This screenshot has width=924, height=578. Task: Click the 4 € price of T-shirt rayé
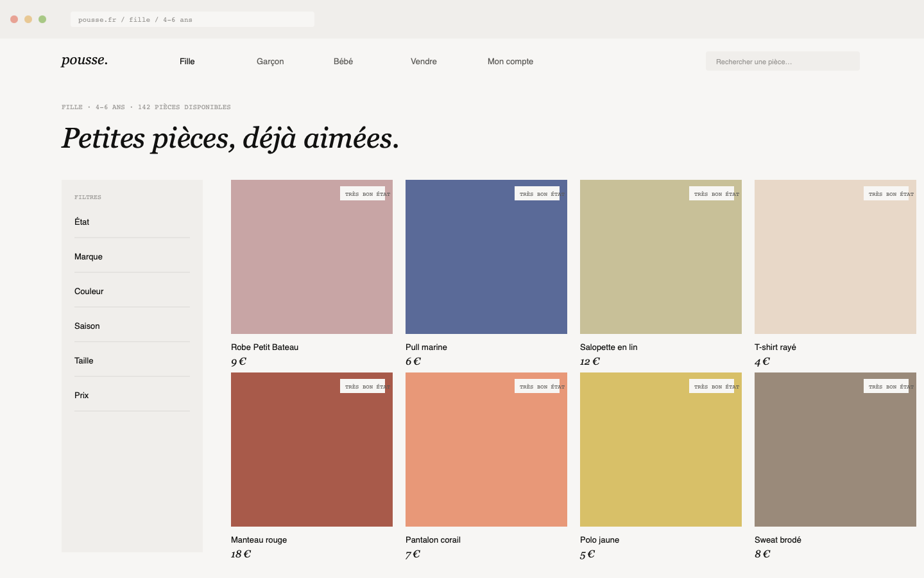[x=762, y=362]
